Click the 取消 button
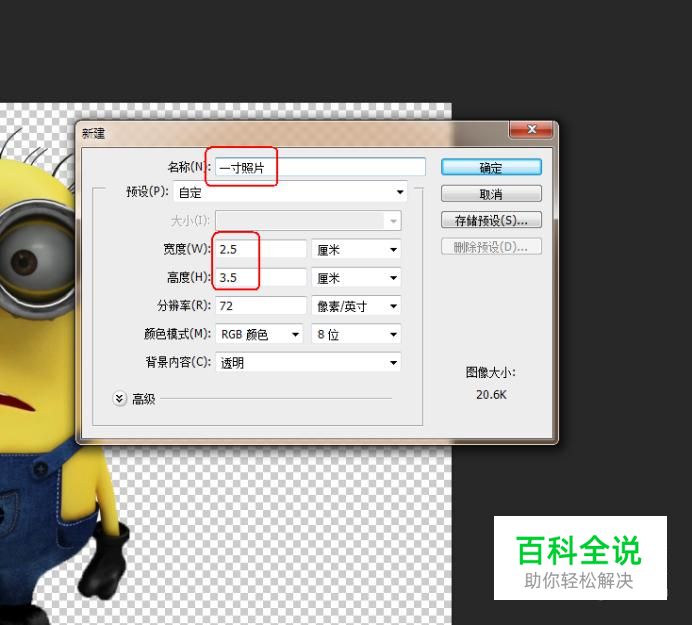The width and height of the screenshot is (692, 625). pos(491,194)
